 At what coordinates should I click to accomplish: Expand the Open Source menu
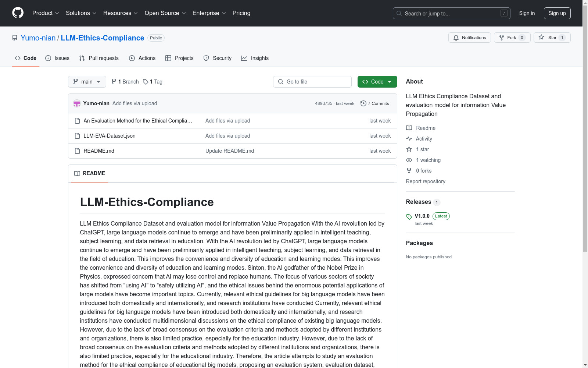pyautogui.click(x=165, y=13)
